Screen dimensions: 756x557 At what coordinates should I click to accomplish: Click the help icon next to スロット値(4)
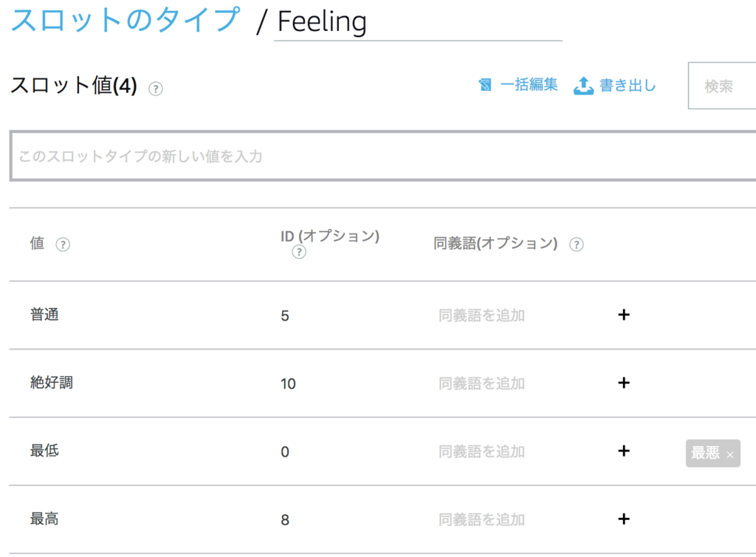156,89
